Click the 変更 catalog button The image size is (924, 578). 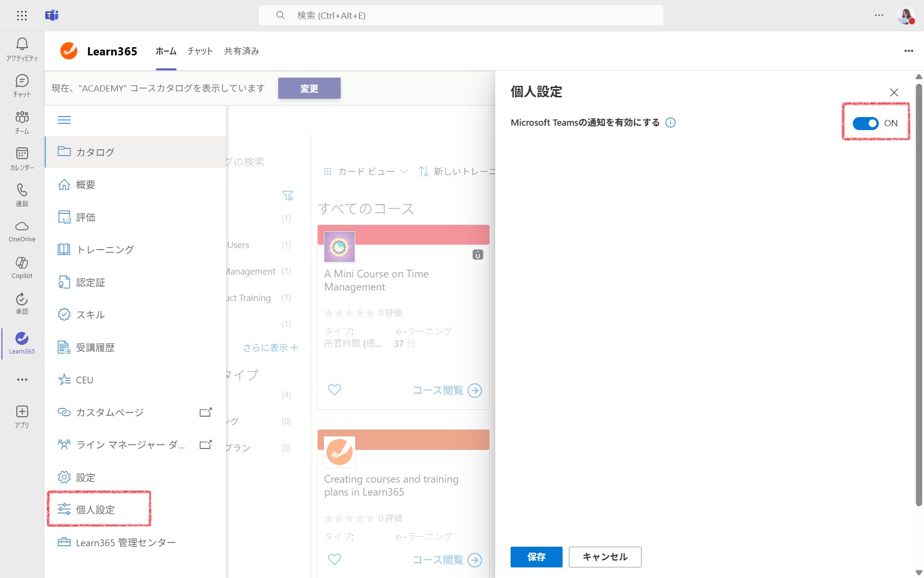[x=309, y=88]
